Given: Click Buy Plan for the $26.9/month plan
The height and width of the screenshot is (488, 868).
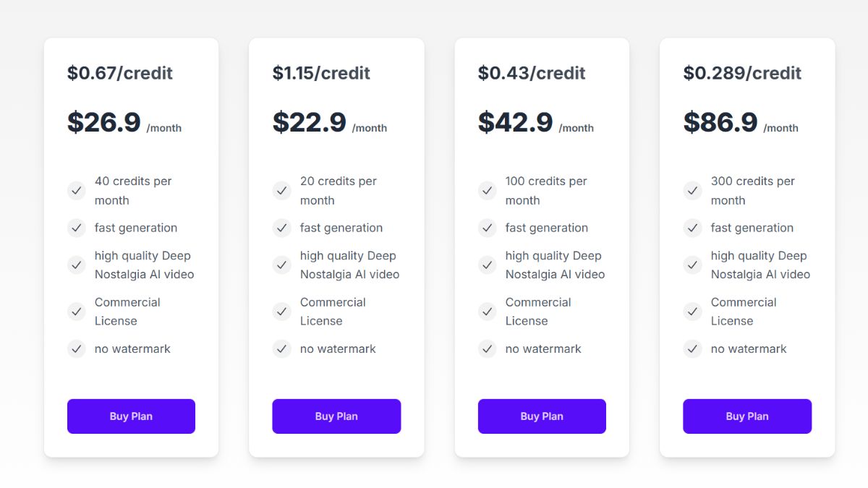Looking at the screenshot, I should click(x=131, y=416).
